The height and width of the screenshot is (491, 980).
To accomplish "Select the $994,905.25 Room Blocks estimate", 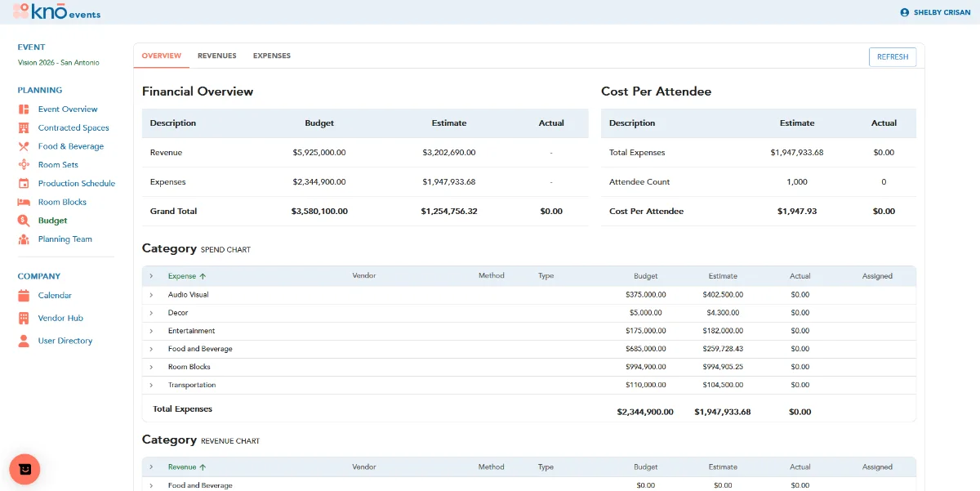I will pos(723,367).
